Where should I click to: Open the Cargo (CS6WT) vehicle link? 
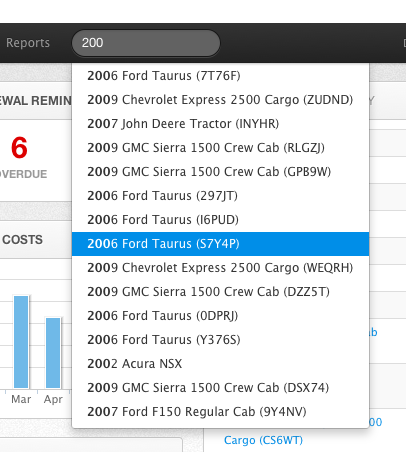[263, 440]
